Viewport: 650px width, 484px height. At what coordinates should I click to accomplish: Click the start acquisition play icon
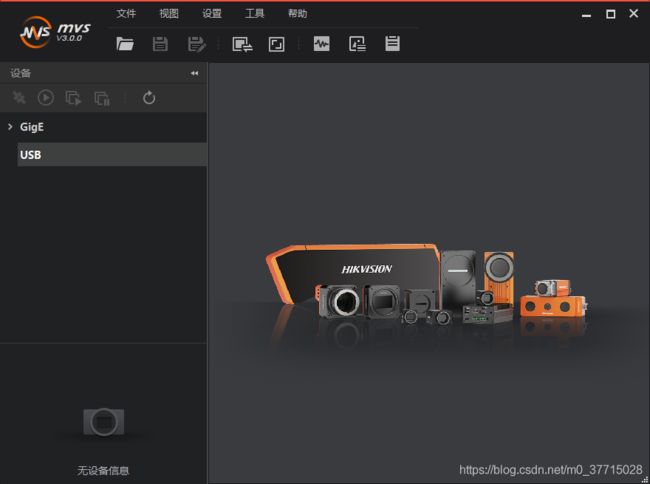coord(46,98)
